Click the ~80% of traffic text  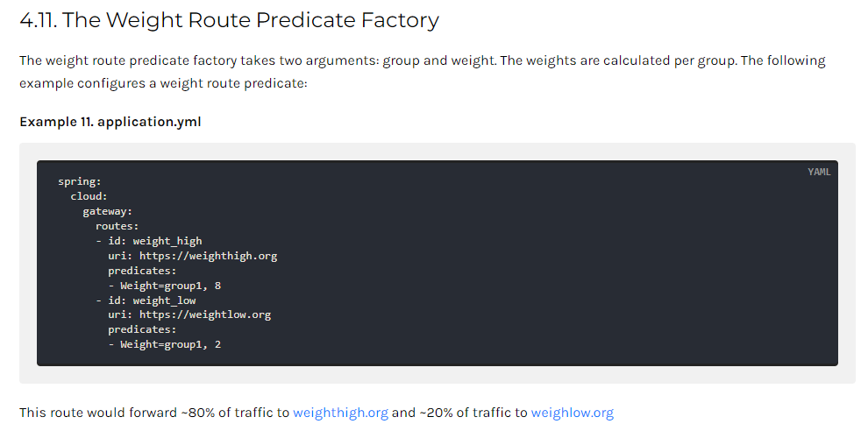[228, 413]
